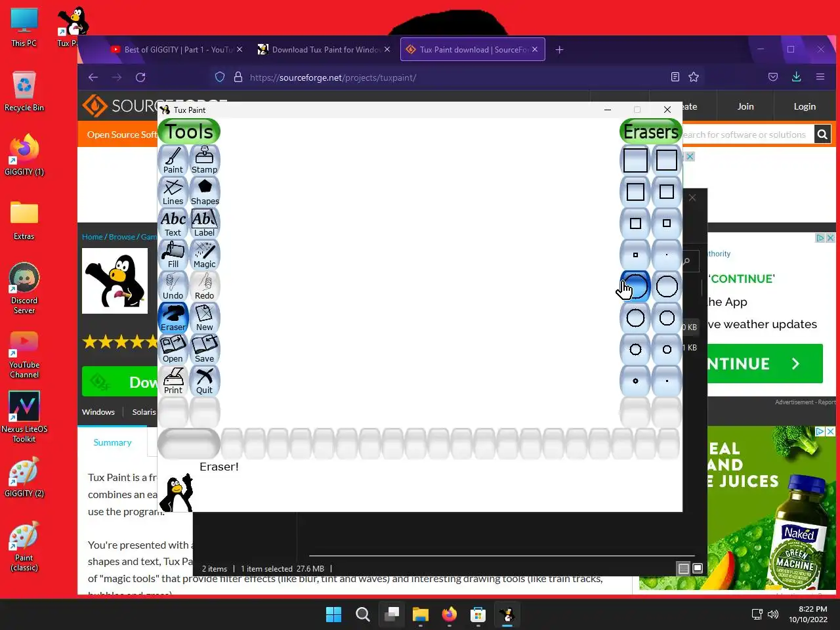Close the Tux Paint download SourceForge tab
The width and height of the screenshot is (840, 630).
tap(535, 49)
